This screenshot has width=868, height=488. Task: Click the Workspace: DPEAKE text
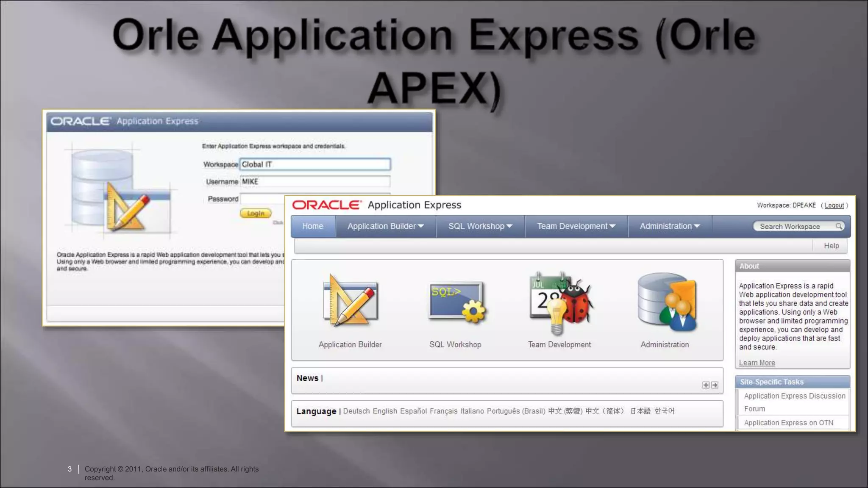(x=786, y=205)
